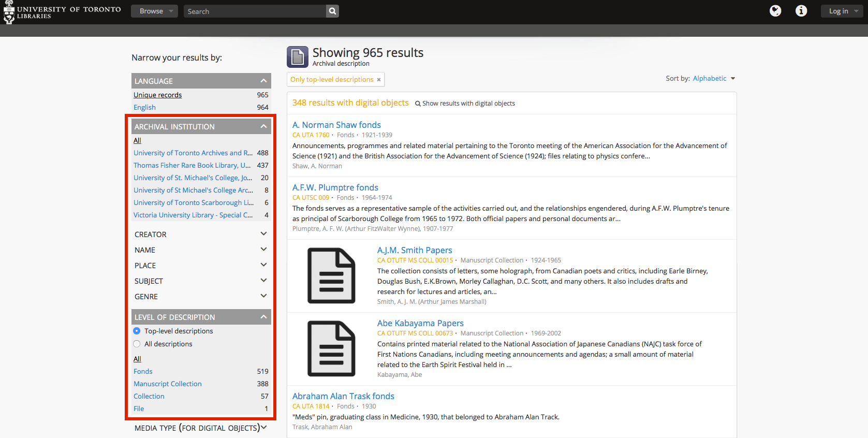
Task: Filter by University of Toronto Archives institution
Action: coord(193,153)
